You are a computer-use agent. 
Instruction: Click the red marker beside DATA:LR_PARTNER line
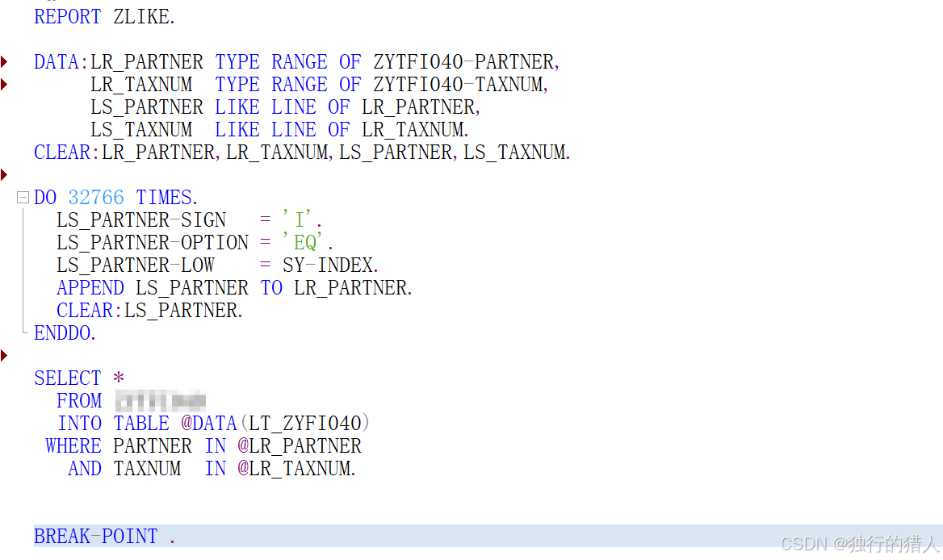(4, 61)
